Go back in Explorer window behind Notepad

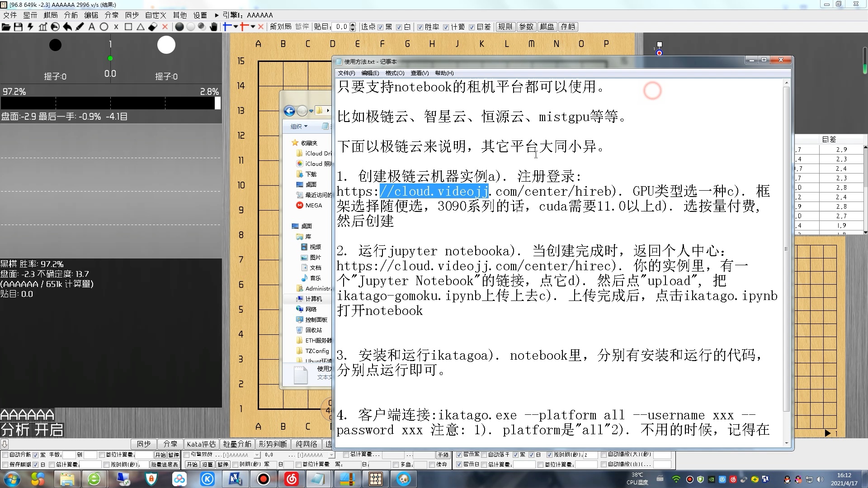pos(289,111)
